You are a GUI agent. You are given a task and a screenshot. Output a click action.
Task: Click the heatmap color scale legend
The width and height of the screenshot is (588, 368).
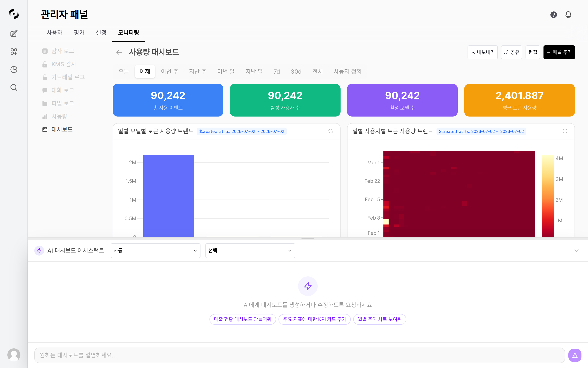click(x=548, y=196)
